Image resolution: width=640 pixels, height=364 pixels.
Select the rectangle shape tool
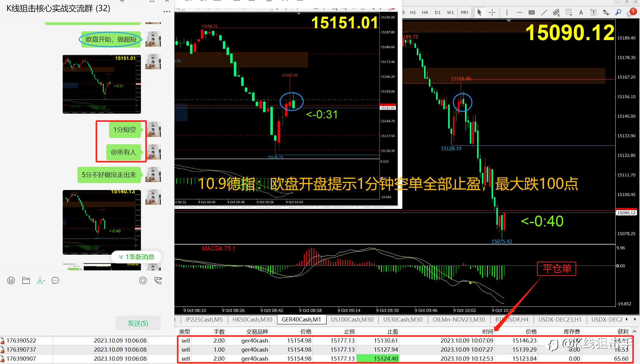532,12
